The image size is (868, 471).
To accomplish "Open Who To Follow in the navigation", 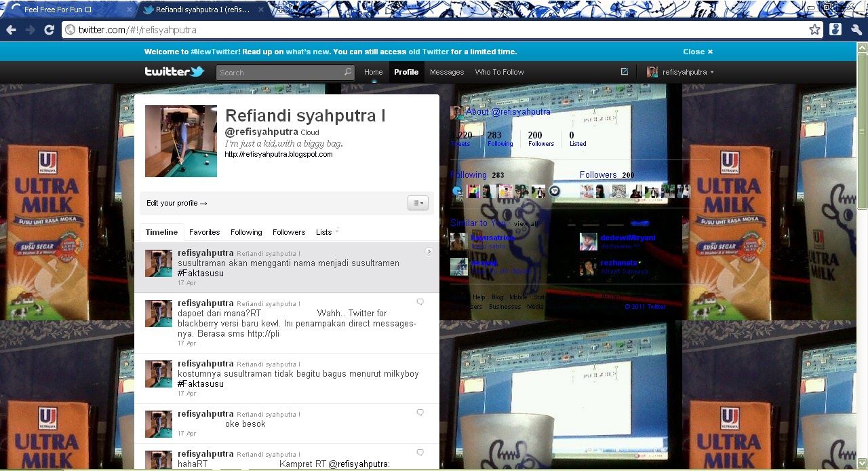I will tap(499, 72).
